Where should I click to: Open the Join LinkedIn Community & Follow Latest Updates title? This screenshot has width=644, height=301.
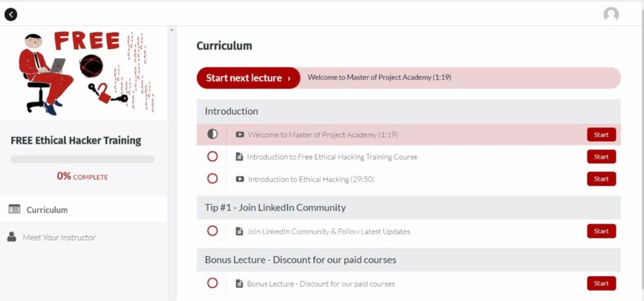328,232
